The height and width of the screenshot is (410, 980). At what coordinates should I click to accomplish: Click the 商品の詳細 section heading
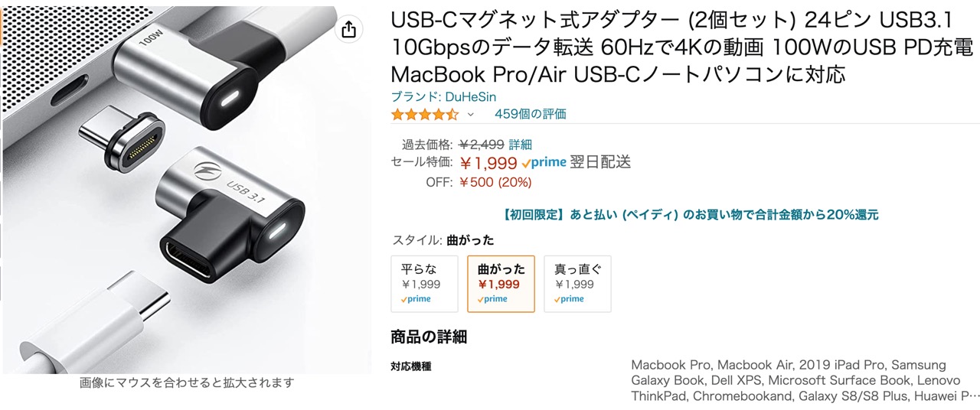pos(429,337)
